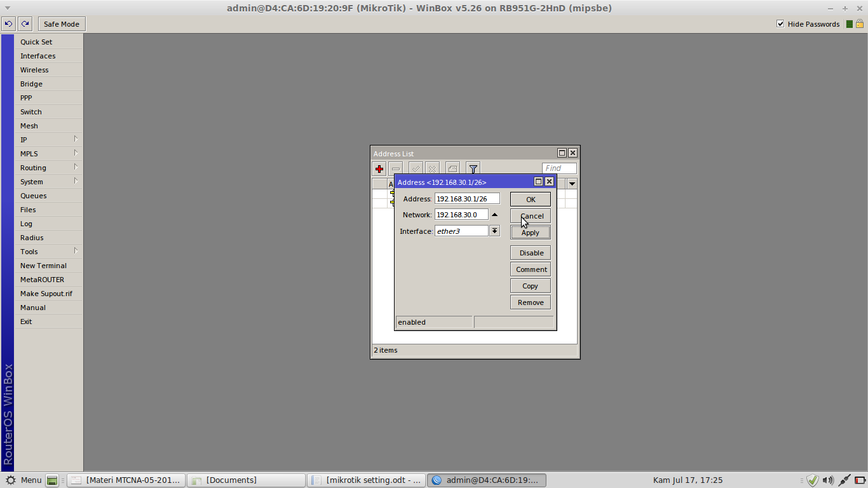
Task: Click OK in Address dialog
Action: tap(531, 200)
